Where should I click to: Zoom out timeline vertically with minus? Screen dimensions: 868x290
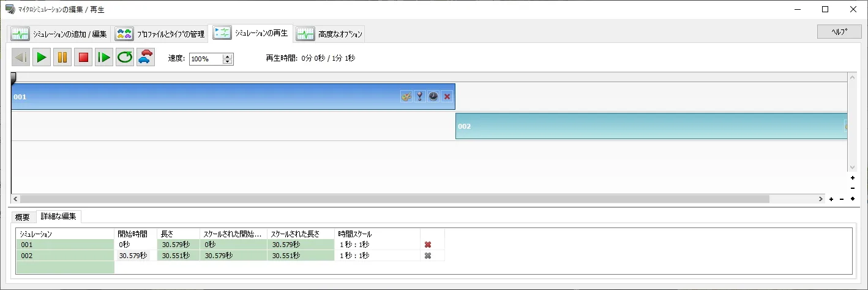[x=852, y=188]
